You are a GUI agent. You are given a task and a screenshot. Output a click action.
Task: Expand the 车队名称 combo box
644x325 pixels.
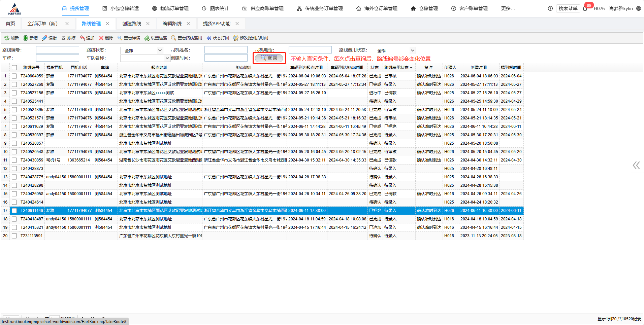167,58
